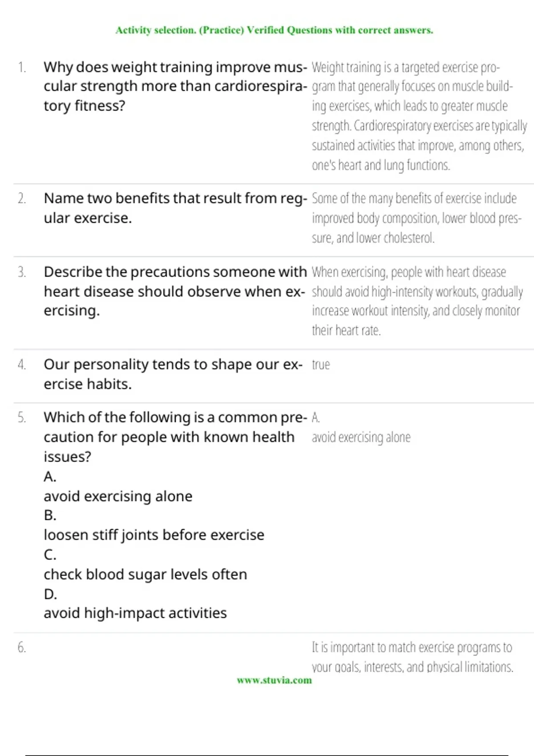Select option 'loosen stiff joints before exercise'
The height and width of the screenshot is (756, 534).
coord(154,535)
